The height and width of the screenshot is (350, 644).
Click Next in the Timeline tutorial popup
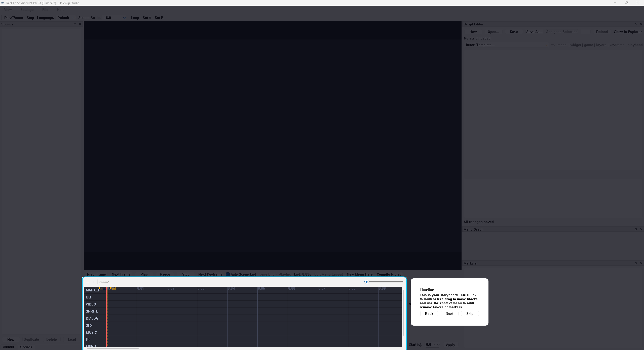(x=449, y=314)
